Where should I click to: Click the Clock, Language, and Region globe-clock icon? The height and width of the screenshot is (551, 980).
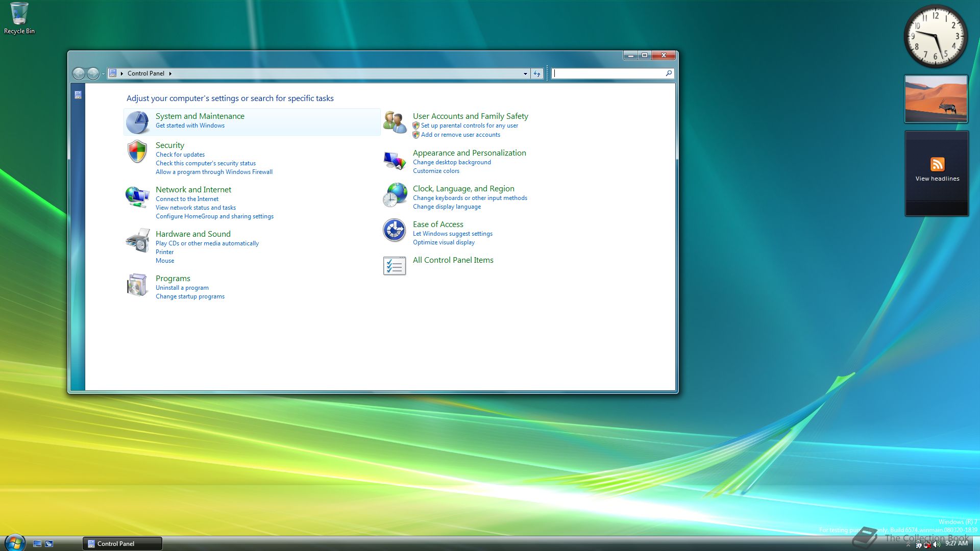pyautogui.click(x=395, y=195)
